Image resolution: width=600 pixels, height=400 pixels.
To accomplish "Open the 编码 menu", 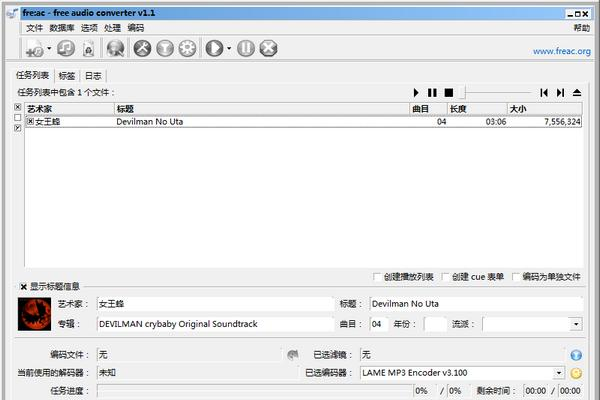I will [x=135, y=28].
